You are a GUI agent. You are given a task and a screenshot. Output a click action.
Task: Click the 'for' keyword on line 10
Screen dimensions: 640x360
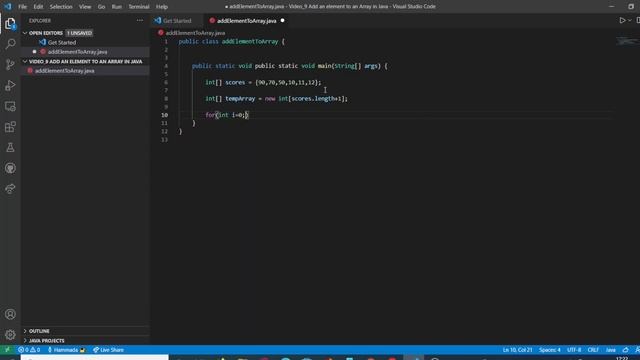click(210, 115)
